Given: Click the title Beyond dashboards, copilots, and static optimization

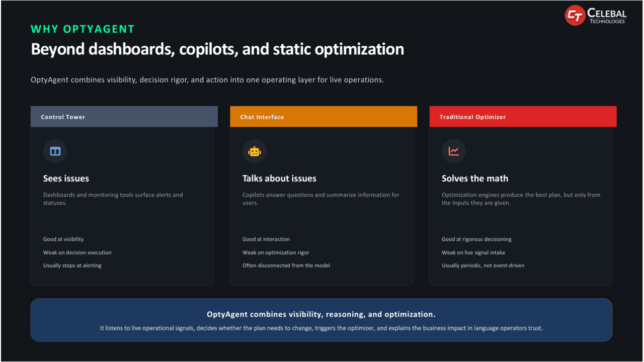Looking at the screenshot, I should click(x=217, y=49).
